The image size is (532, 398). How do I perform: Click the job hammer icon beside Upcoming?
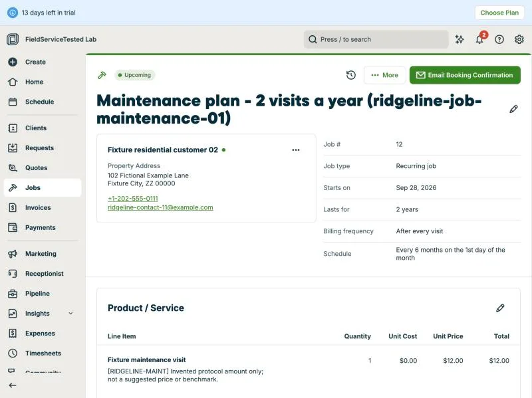coord(102,75)
